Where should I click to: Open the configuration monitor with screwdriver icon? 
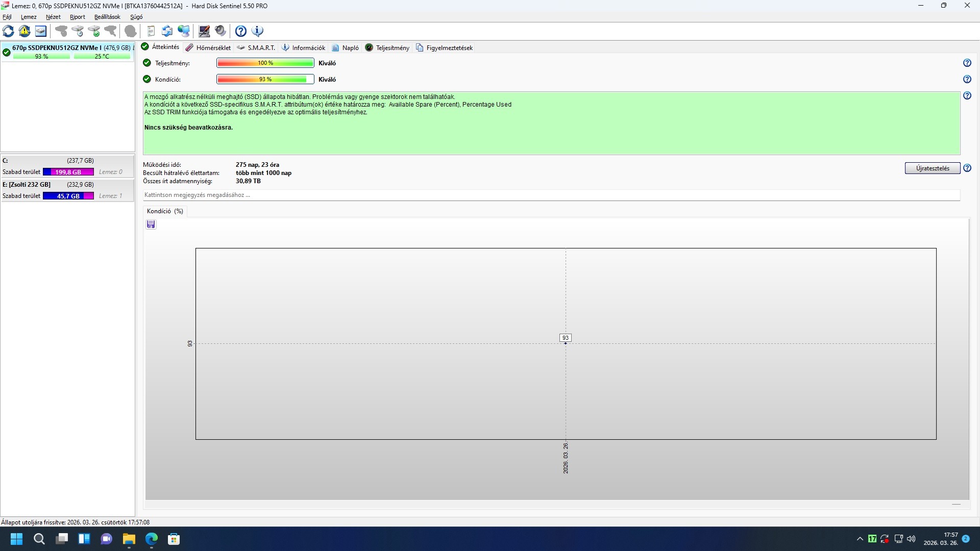click(204, 31)
